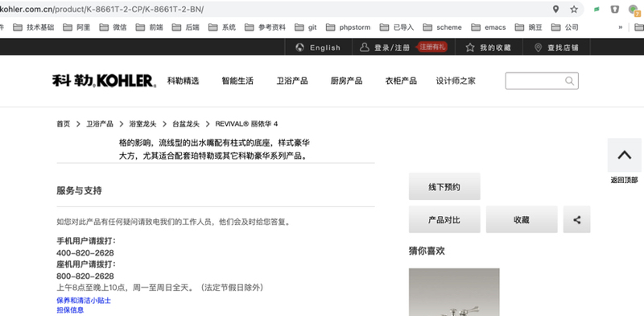Open the 后端 bookmark folder
The width and height of the screenshot is (644, 316).
point(185,27)
